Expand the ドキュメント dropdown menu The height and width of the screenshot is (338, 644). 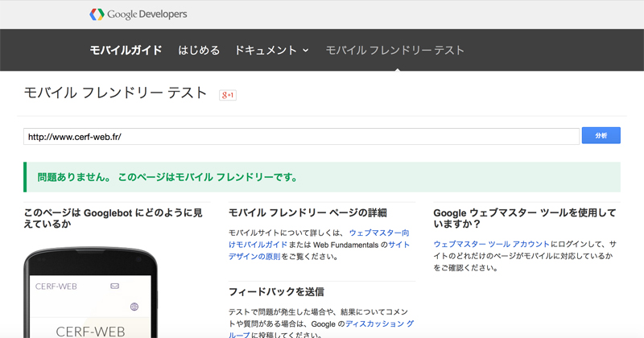pyautogui.click(x=271, y=50)
